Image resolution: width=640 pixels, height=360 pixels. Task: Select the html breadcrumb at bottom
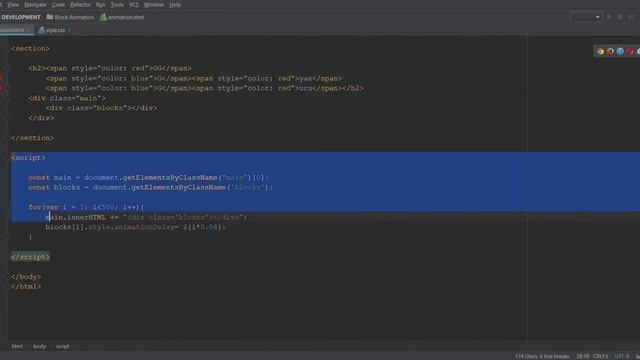(x=17, y=346)
